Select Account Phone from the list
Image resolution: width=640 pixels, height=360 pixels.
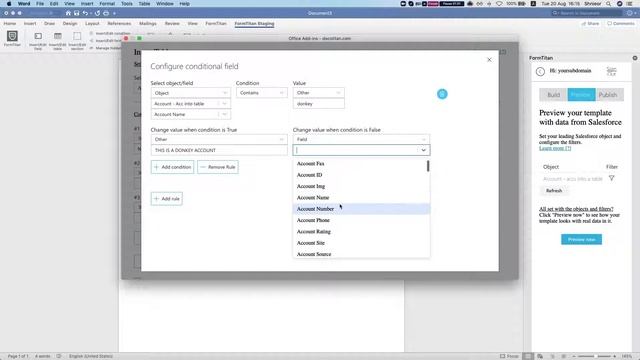tap(361, 220)
